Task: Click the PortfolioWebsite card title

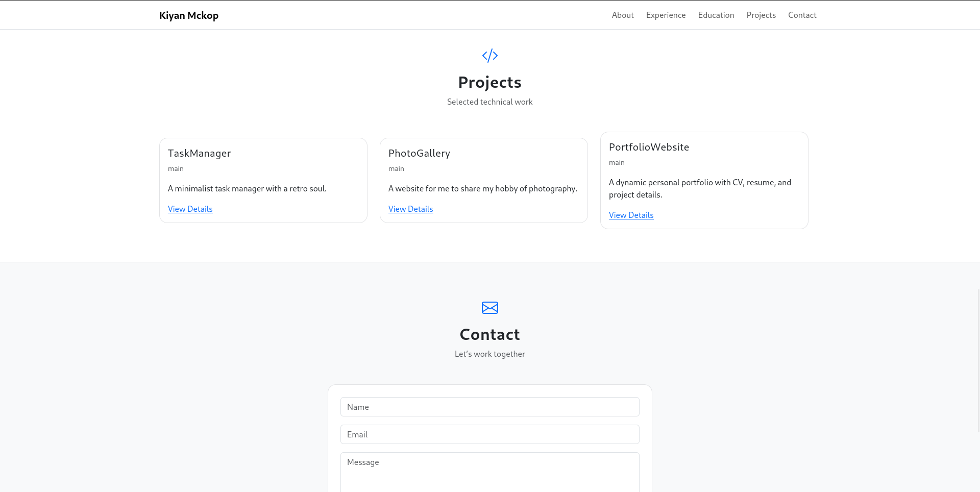Action: (649, 147)
